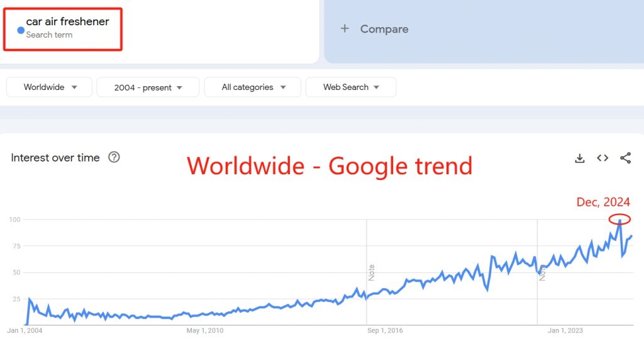Expand the All categories dropdown
Screen dimensions: 644x339
click(x=253, y=87)
